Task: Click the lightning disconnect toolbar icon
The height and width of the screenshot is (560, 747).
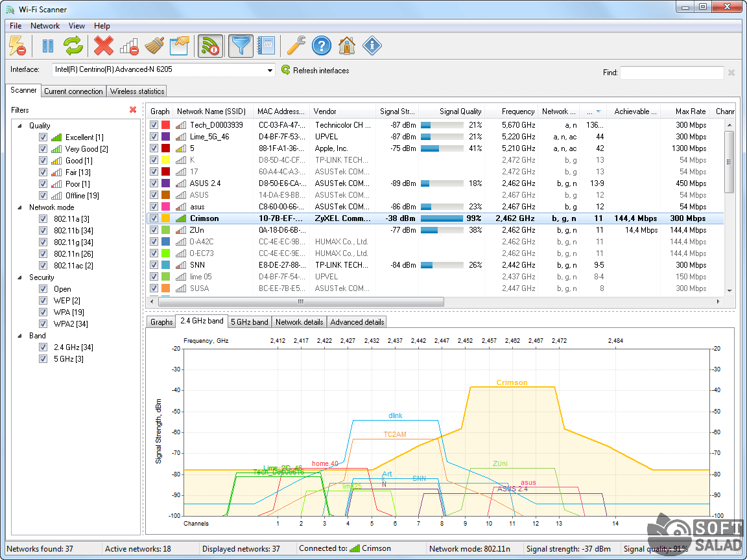Action: (x=17, y=46)
